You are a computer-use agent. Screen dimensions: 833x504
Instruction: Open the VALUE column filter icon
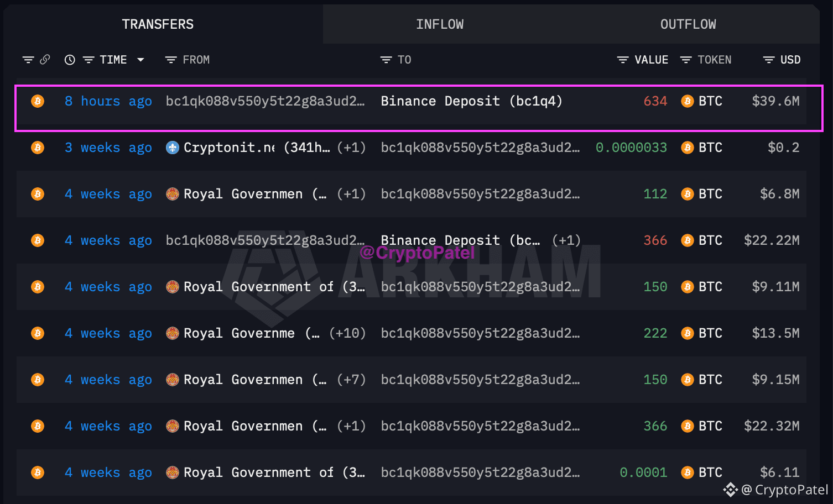click(623, 60)
